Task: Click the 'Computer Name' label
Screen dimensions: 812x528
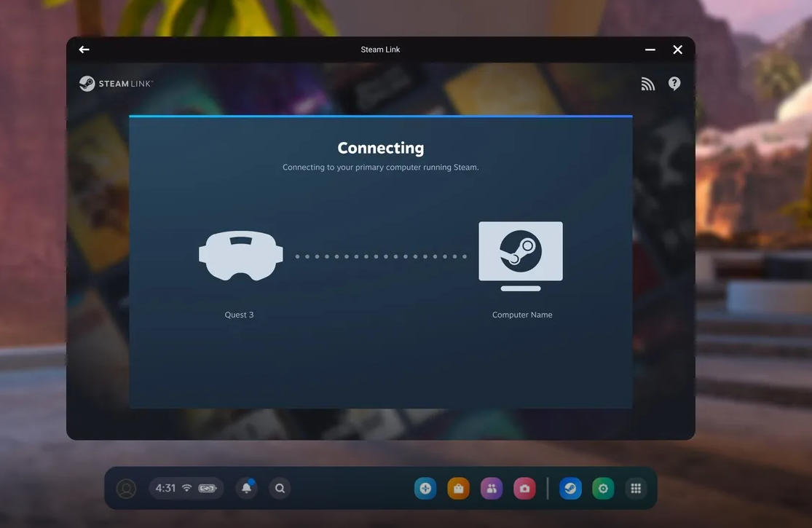Action: click(x=522, y=315)
